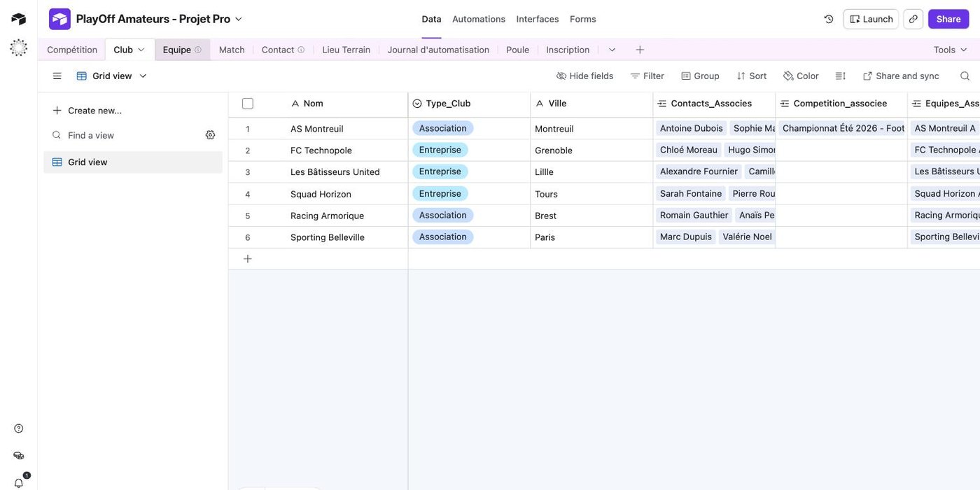
Task: Toggle the views sidebar hamburger icon
Action: point(57,76)
